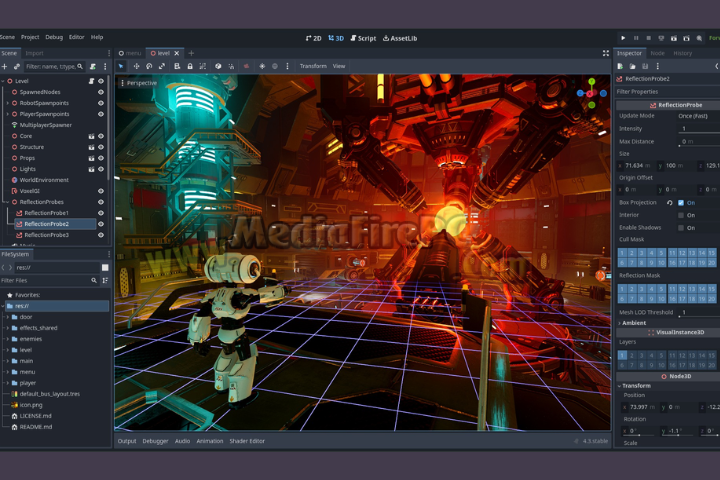Image resolution: width=720 pixels, height=480 pixels.
Task: Click the remote debug monitor icon
Action: 661,39
